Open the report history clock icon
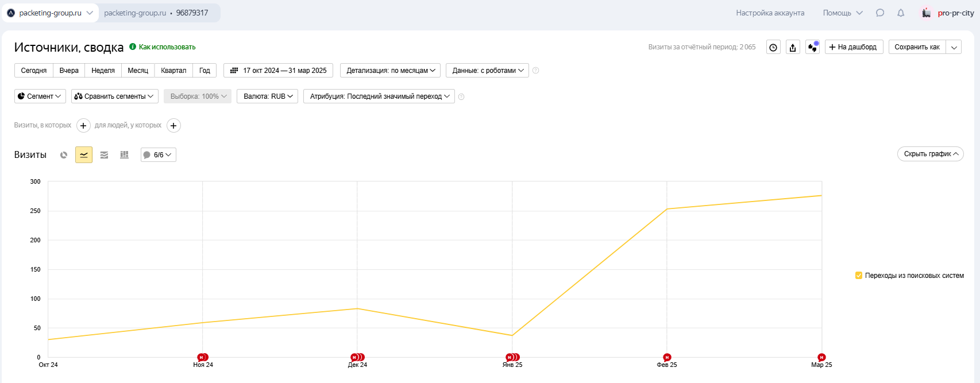980x383 pixels. (773, 47)
